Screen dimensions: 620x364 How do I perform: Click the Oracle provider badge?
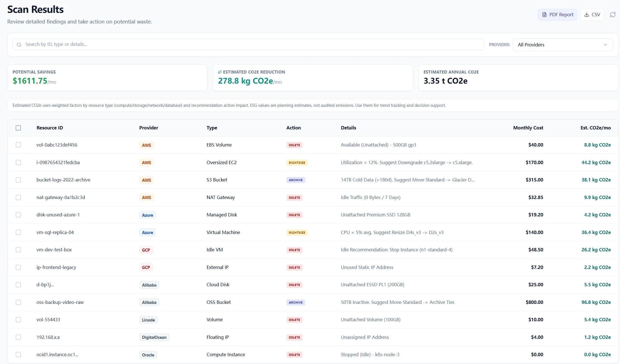pos(148,355)
